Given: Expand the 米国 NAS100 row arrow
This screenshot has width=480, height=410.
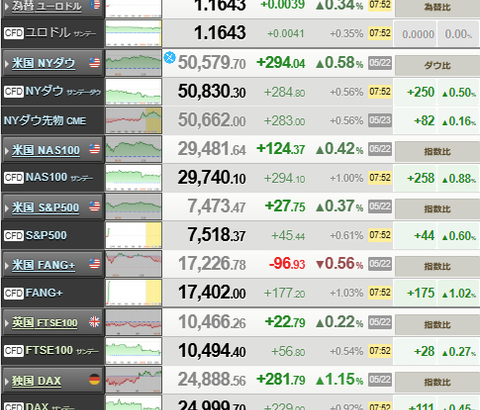Looking at the screenshot, I should pos(7,150).
